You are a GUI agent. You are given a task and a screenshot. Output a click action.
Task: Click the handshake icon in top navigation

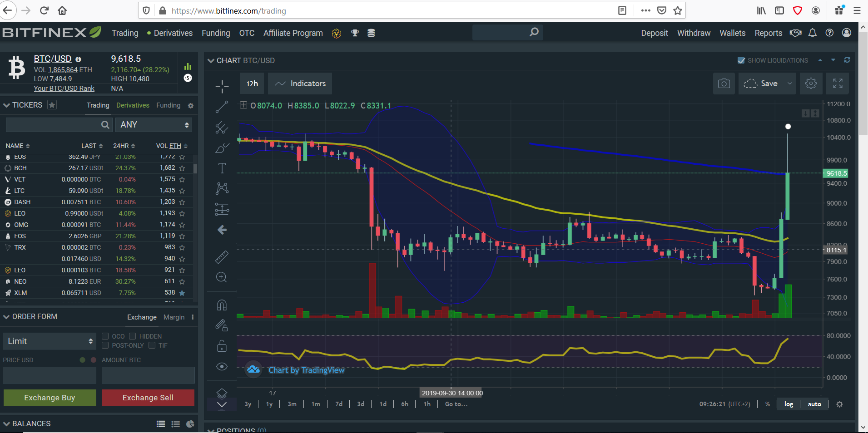796,33
